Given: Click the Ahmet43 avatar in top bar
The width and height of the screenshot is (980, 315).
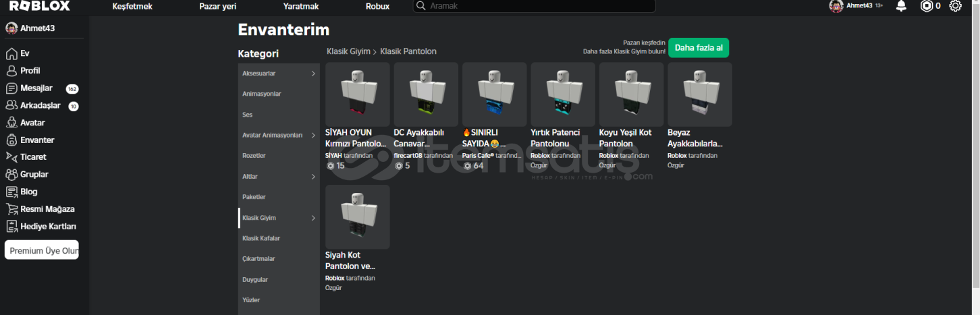Looking at the screenshot, I should pos(836,6).
